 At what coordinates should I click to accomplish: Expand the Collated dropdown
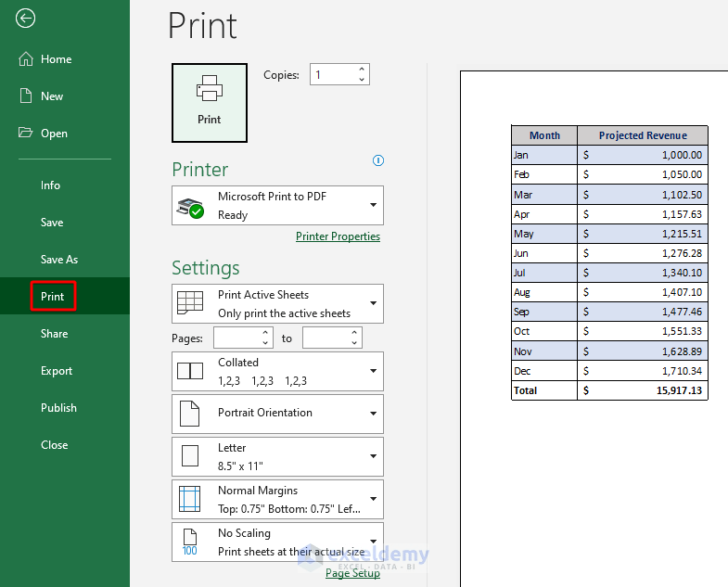click(x=277, y=371)
